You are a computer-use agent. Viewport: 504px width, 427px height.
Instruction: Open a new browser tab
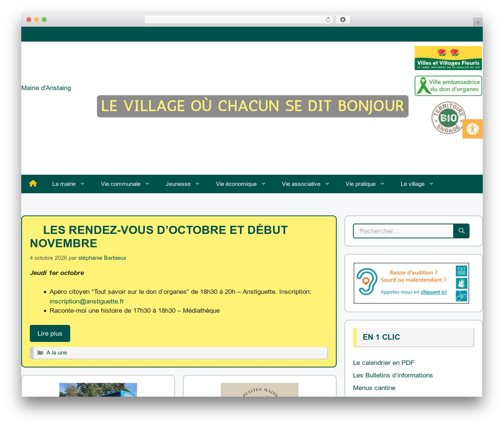[x=478, y=22]
